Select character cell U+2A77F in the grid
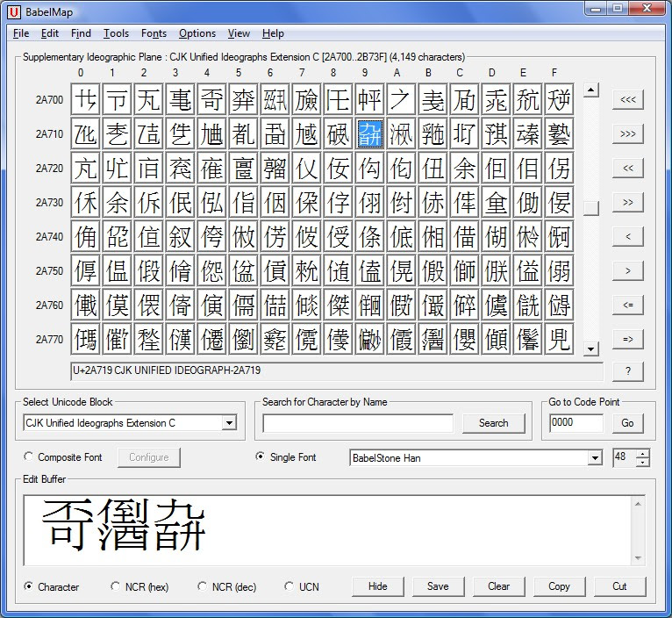Image resolution: width=672 pixels, height=618 pixels. (x=560, y=340)
